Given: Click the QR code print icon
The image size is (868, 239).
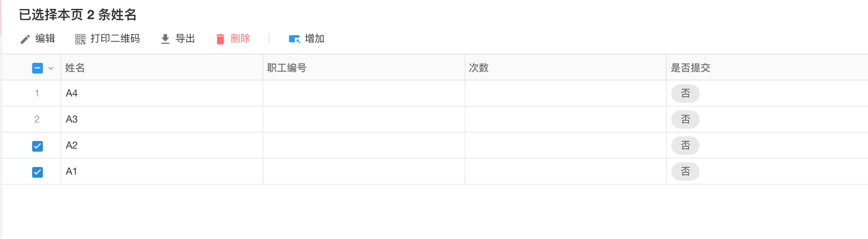Looking at the screenshot, I should (80, 39).
